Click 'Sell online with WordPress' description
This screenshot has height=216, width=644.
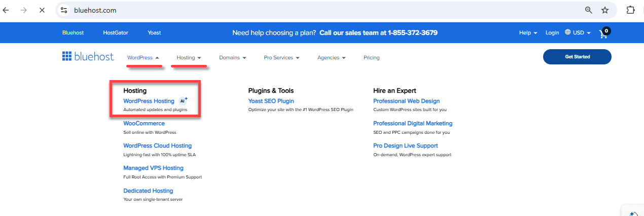click(150, 132)
